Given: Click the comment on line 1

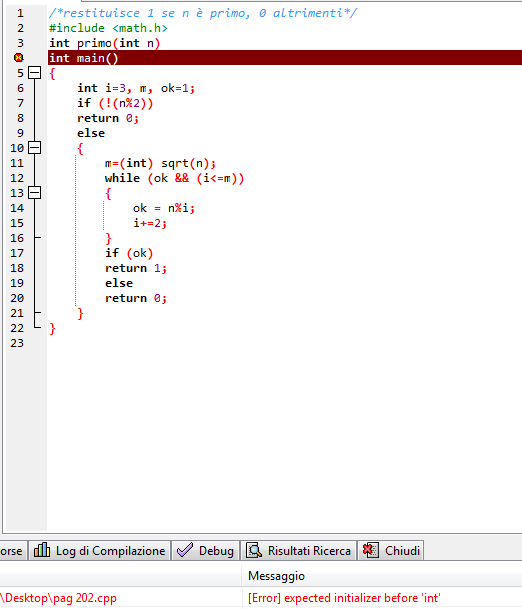Looking at the screenshot, I should tap(203, 13).
